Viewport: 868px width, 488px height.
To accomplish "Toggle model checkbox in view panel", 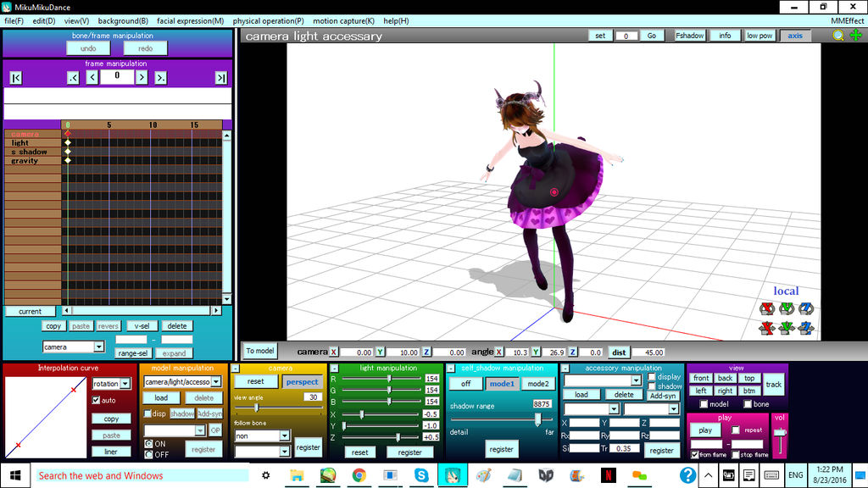I will tap(704, 404).
